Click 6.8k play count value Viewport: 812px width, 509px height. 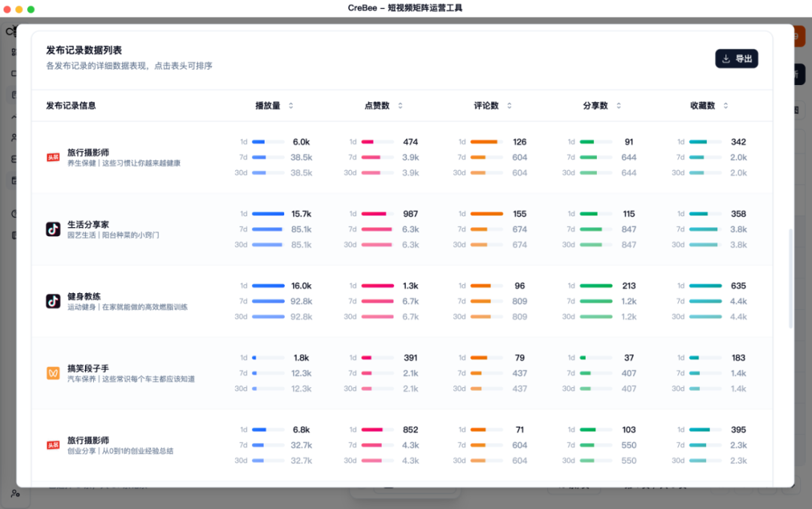click(x=301, y=430)
